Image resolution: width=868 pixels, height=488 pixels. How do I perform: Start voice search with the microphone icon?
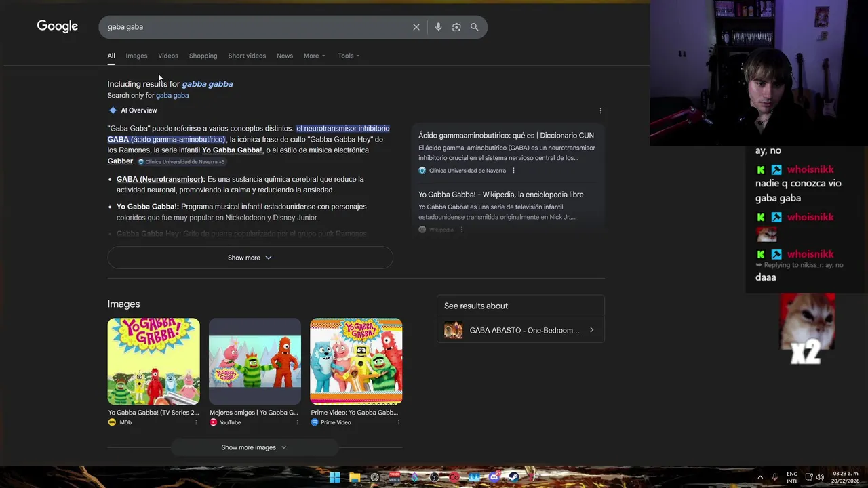438,27
